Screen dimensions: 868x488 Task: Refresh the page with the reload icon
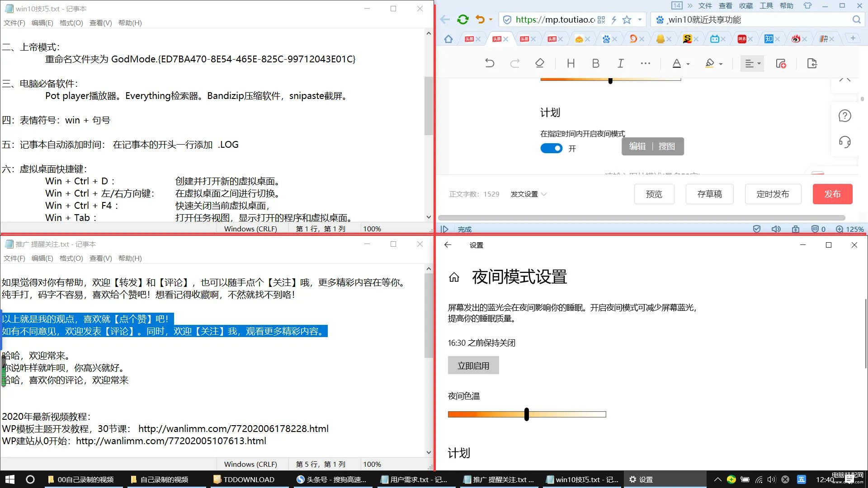462,19
